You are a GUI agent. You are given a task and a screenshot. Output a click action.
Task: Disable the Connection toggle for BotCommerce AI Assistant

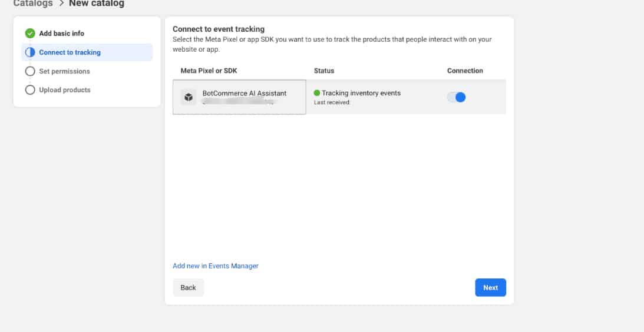tap(457, 97)
